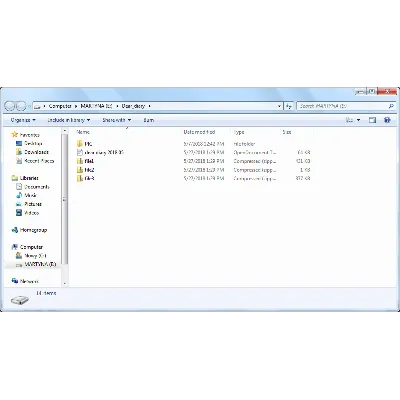Image resolution: width=400 pixels, height=400 pixels.
Task: Select the OpenDocument text file icon
Action: [80, 152]
